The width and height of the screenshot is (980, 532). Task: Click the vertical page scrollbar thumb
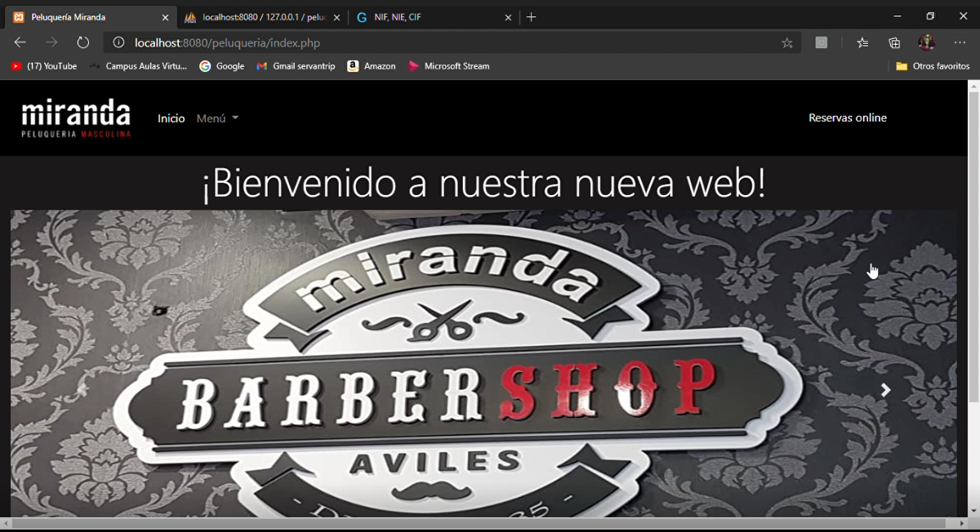point(973,245)
